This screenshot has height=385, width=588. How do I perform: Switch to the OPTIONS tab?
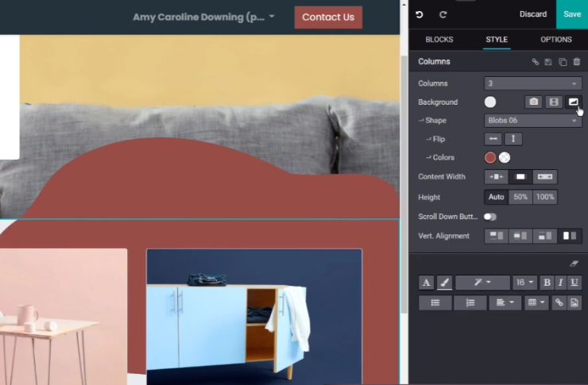pyautogui.click(x=555, y=40)
